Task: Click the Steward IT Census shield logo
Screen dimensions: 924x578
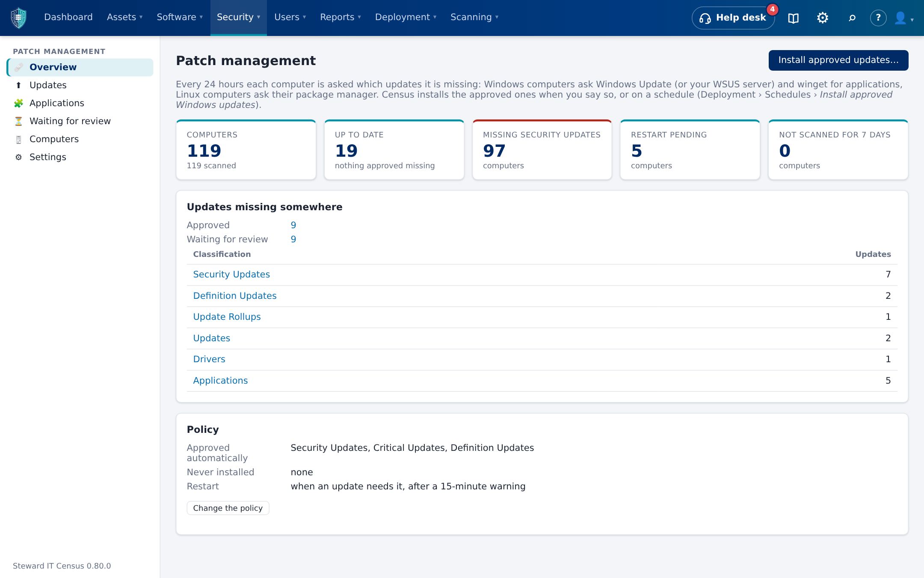Action: click(18, 18)
